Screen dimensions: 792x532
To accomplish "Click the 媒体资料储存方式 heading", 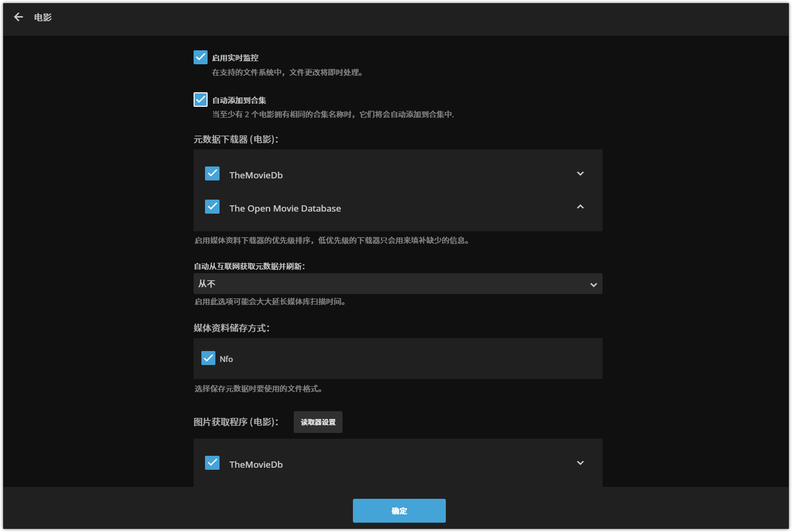I will (x=232, y=328).
